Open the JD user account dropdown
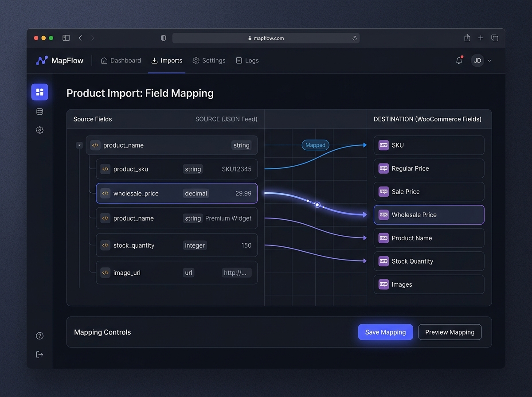The image size is (532, 397). click(x=481, y=61)
